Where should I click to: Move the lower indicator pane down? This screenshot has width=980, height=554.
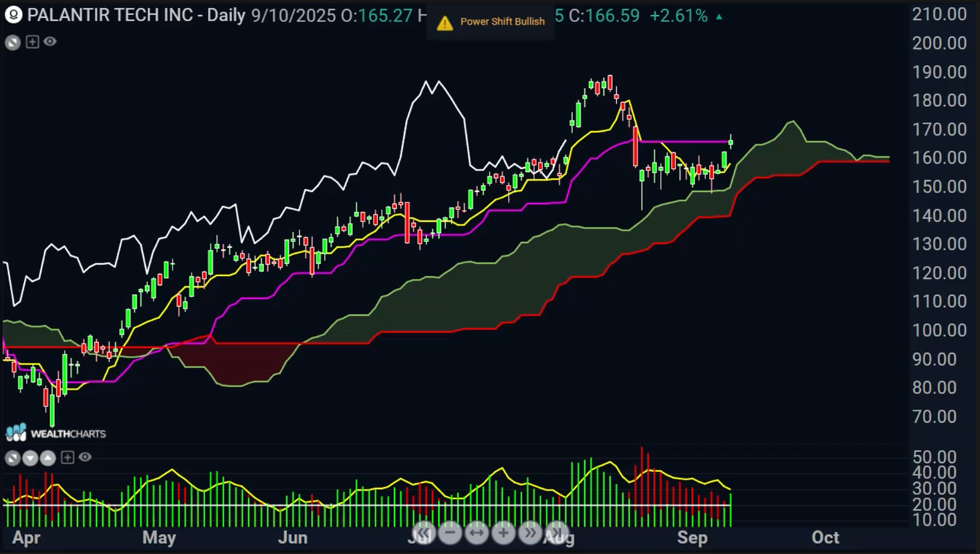click(x=30, y=458)
